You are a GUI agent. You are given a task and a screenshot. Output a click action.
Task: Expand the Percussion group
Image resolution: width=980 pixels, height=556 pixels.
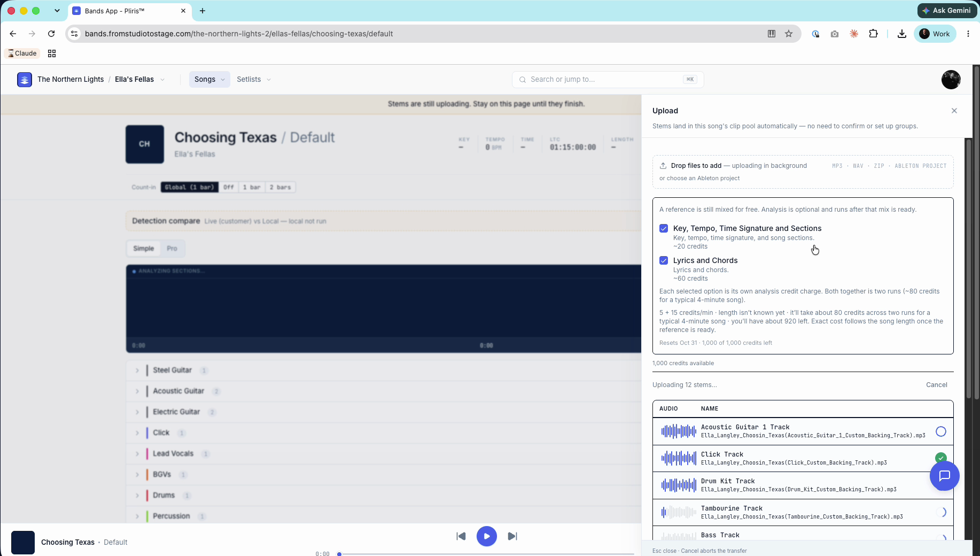click(x=137, y=516)
